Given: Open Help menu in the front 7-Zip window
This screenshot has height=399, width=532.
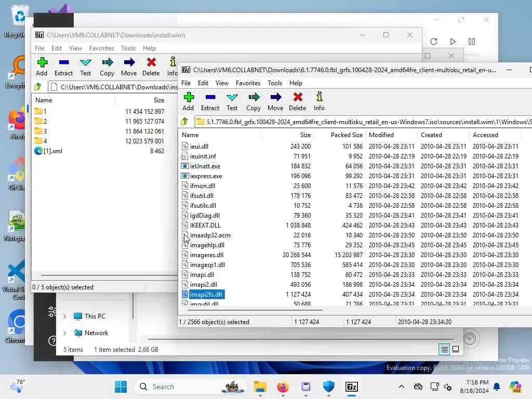Looking at the screenshot, I should [296, 83].
